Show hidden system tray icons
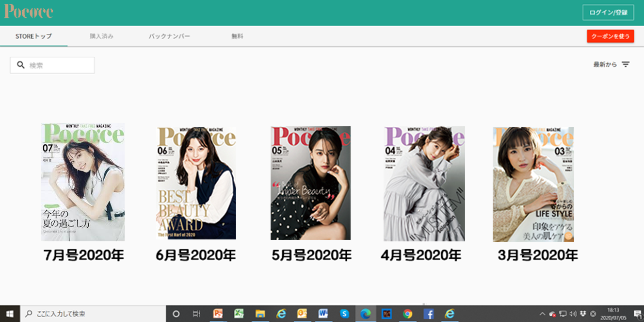This screenshot has width=644, height=322. 542,314
